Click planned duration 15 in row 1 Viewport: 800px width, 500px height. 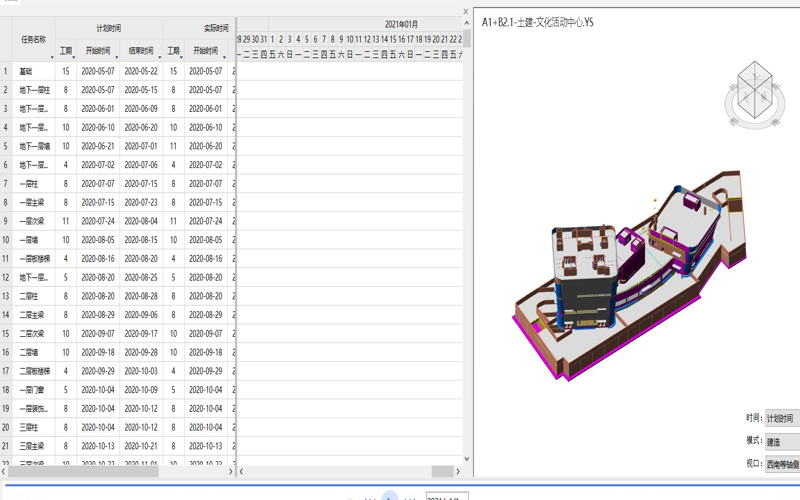click(x=66, y=71)
